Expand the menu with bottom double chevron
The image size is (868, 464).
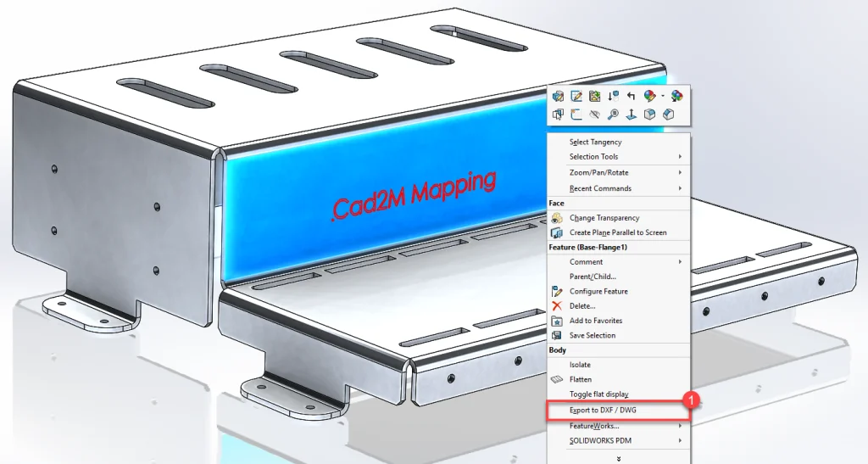pyautogui.click(x=619, y=458)
